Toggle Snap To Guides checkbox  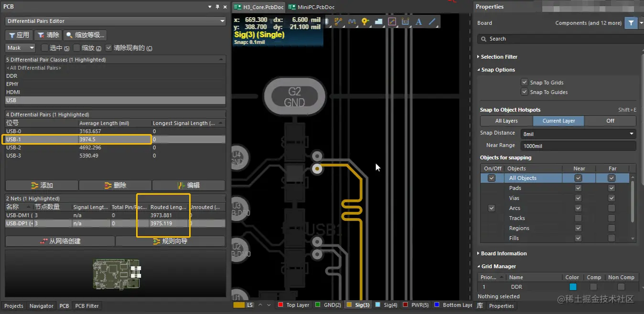(x=525, y=92)
